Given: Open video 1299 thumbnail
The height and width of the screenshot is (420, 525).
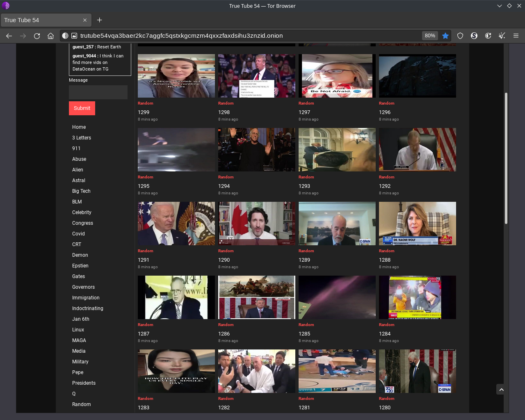Looking at the screenshot, I should [176, 76].
